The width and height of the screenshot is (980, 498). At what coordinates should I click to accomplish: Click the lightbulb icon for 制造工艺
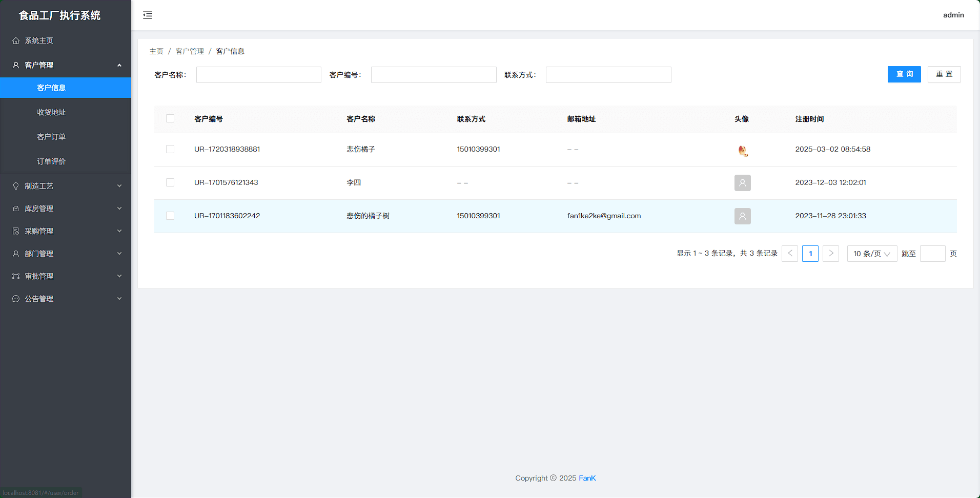pos(16,186)
